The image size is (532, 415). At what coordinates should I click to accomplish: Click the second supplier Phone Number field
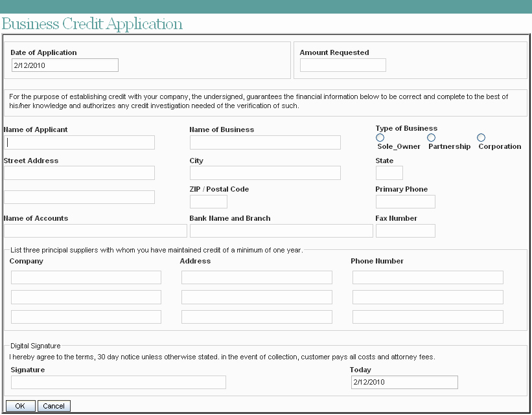tap(428, 297)
